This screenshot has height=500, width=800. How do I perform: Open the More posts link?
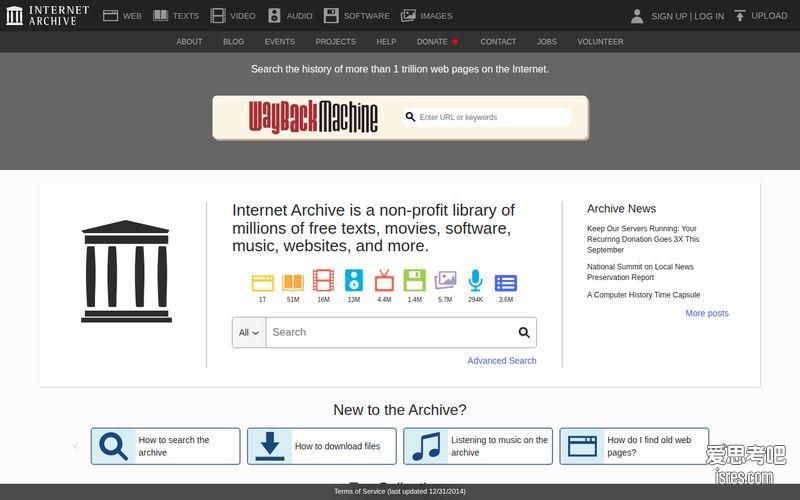(x=707, y=313)
